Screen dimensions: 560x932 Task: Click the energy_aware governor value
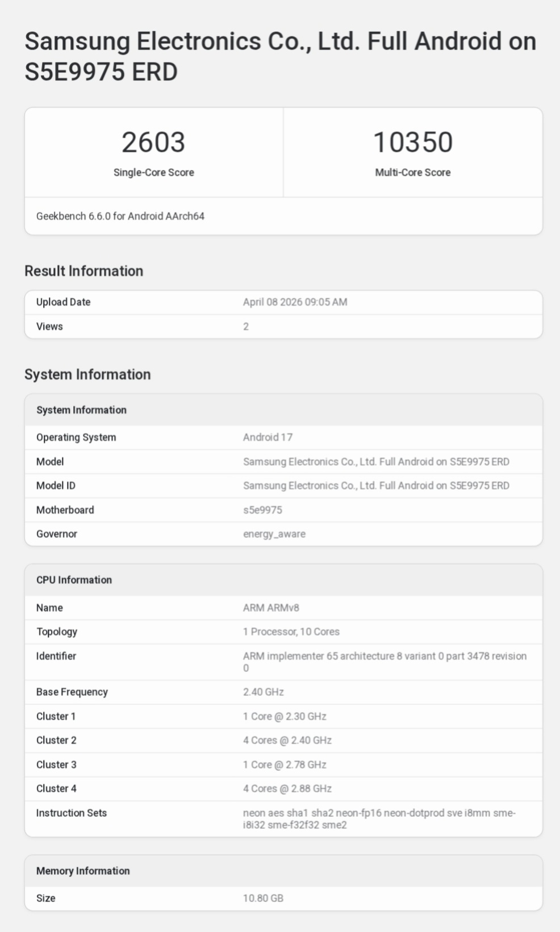[274, 534]
